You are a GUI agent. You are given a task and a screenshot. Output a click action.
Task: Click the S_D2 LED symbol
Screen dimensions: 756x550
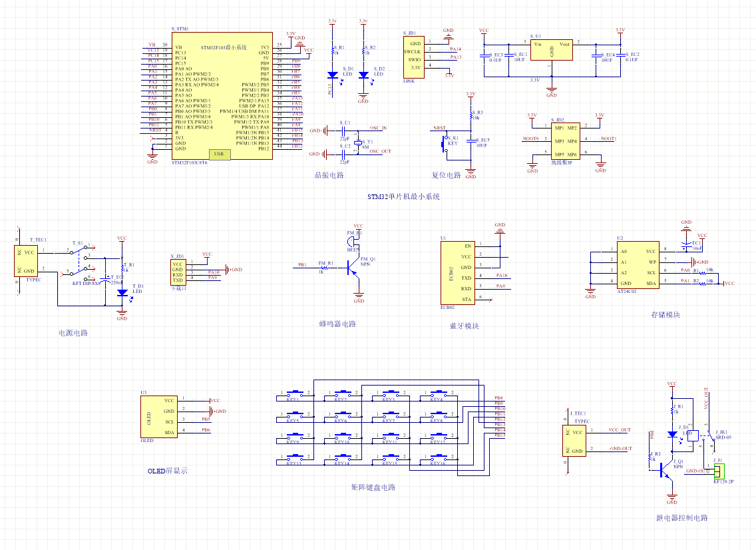(363, 75)
